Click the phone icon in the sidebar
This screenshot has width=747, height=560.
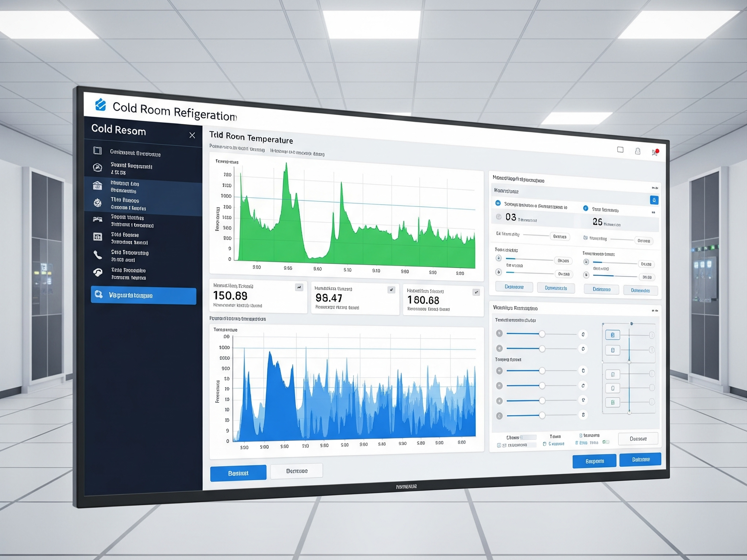tap(97, 255)
